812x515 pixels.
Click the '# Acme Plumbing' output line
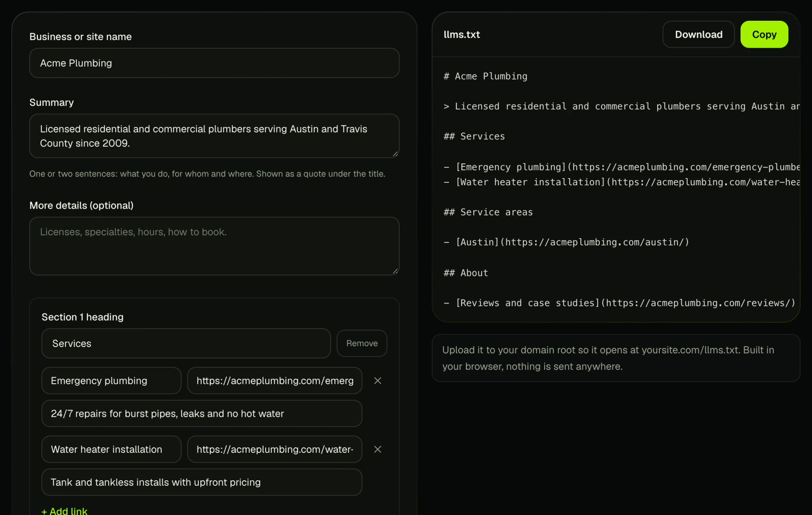pos(486,76)
